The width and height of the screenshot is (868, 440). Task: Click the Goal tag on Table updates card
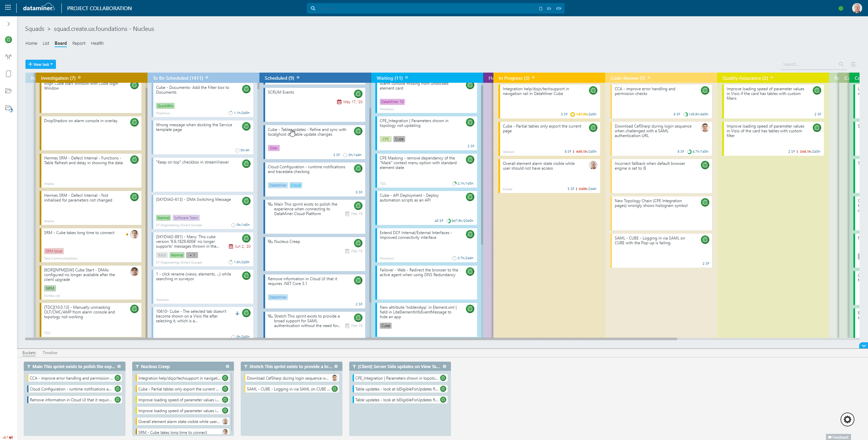(274, 148)
